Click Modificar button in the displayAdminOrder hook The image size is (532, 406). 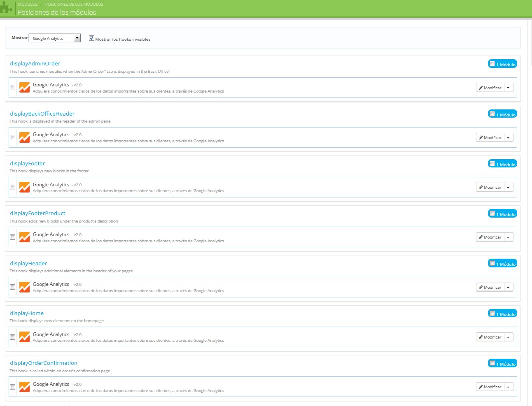(490, 88)
